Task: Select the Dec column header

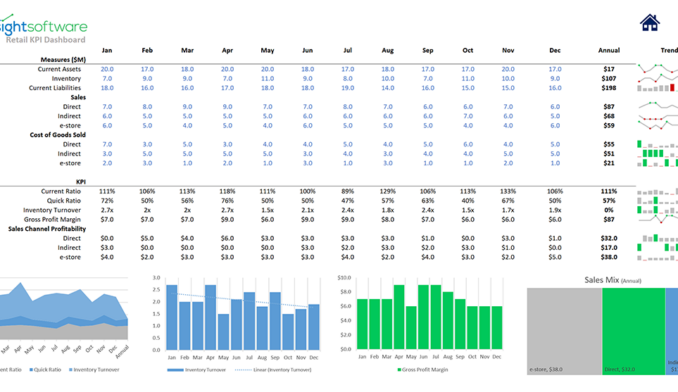Action: 555,50
